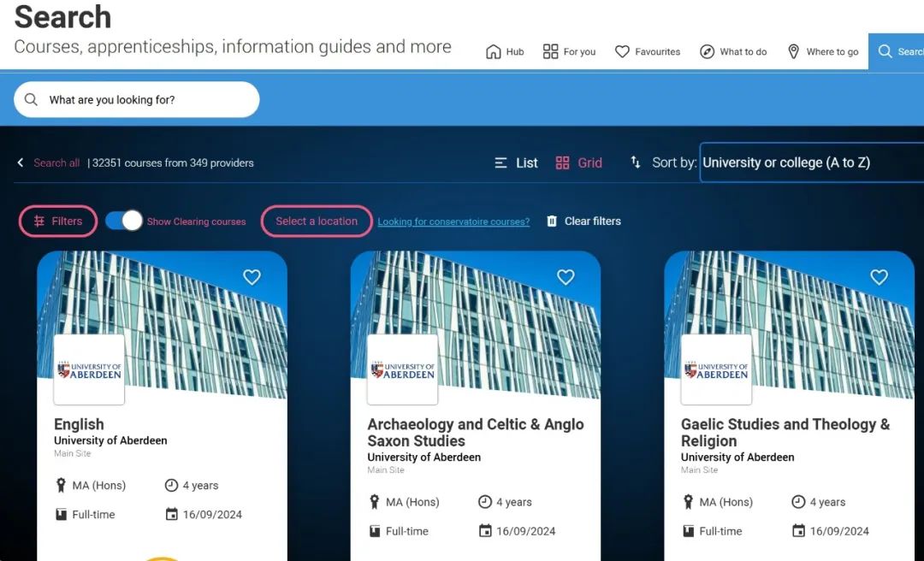Screen dimensions: 924x561
Task: Click the Where to go pin icon
Action: point(794,52)
